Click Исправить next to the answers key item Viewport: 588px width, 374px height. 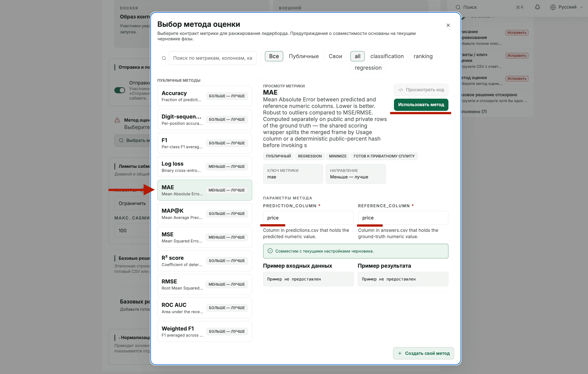517,55
